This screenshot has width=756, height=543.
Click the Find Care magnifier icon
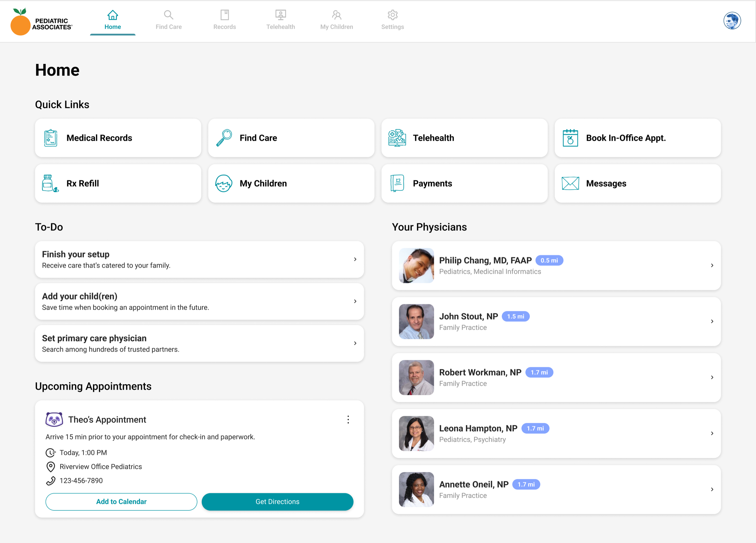[x=224, y=138]
